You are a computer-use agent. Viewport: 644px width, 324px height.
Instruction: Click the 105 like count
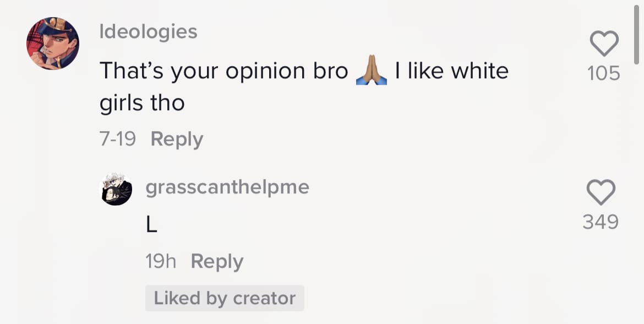603,73
